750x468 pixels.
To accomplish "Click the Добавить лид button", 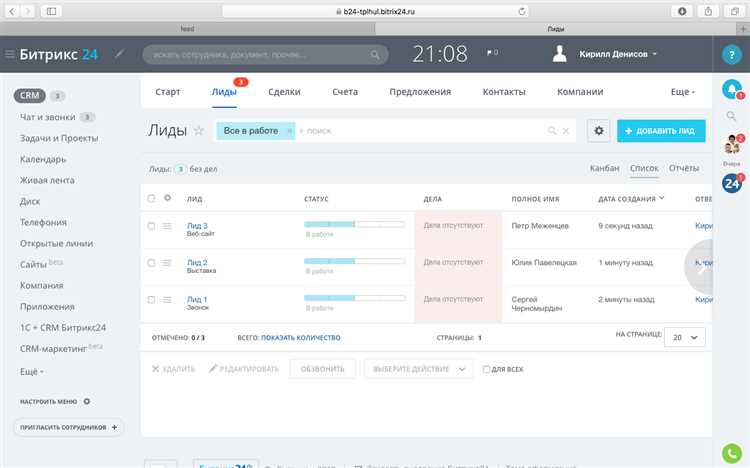I will pyautogui.click(x=661, y=131).
